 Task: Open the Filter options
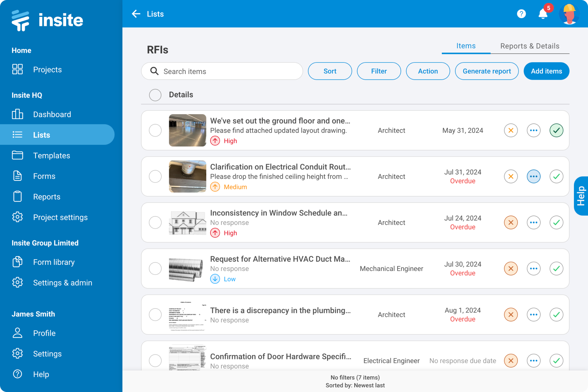pos(379,71)
